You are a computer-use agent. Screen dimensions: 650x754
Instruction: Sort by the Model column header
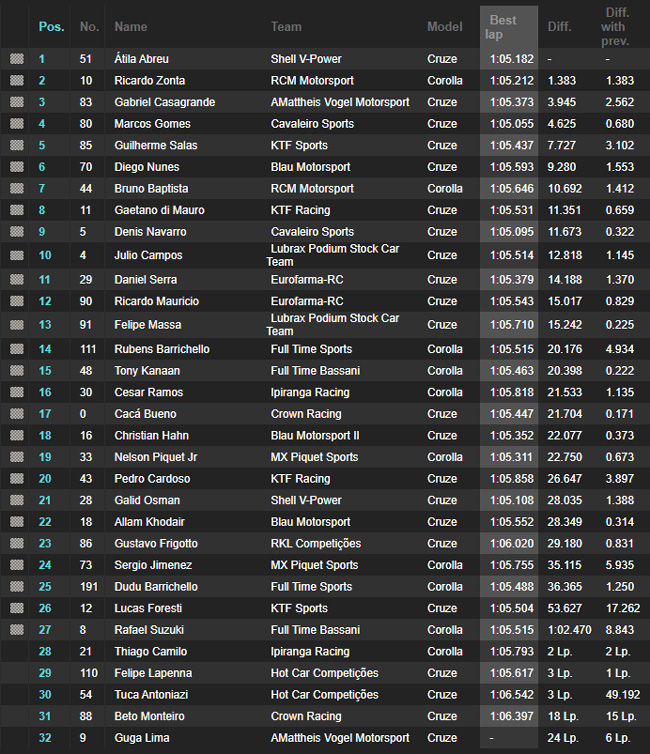[445, 26]
